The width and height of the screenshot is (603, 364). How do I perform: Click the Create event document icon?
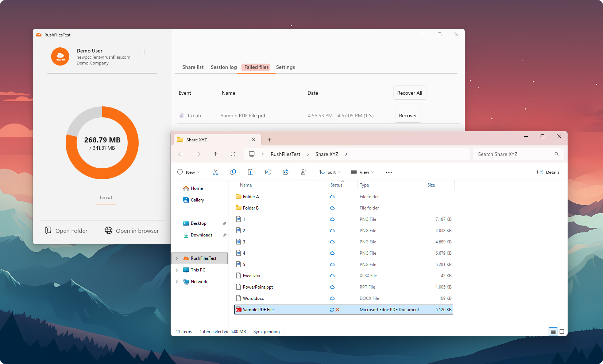[x=181, y=116]
